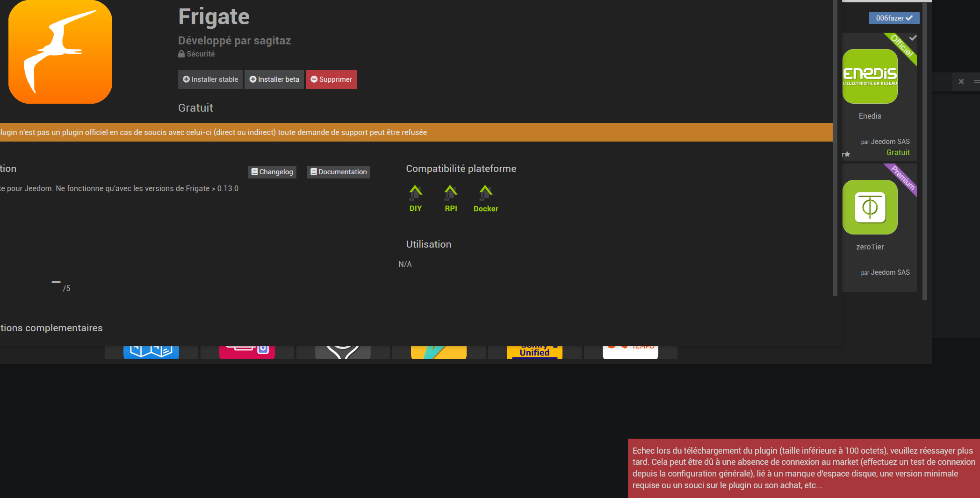Image resolution: width=980 pixels, height=498 pixels.
Task: Install the beta Frigate version
Action: 274,79
